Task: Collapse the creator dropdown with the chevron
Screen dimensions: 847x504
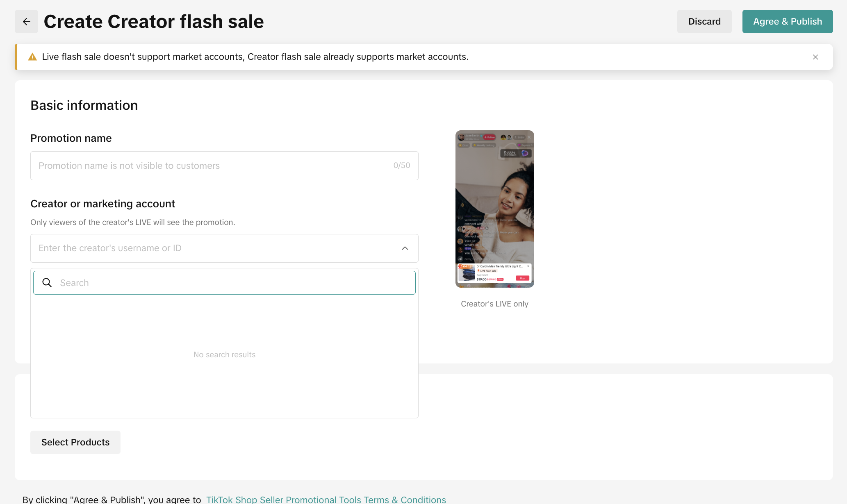Action: point(405,248)
